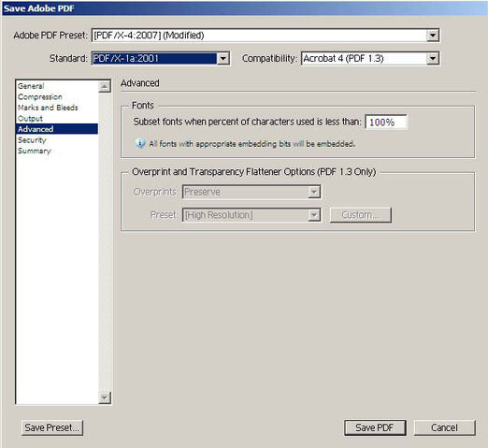The width and height of the screenshot is (488, 448).
Task: Click the subset fonts percent field
Action: tap(386, 122)
